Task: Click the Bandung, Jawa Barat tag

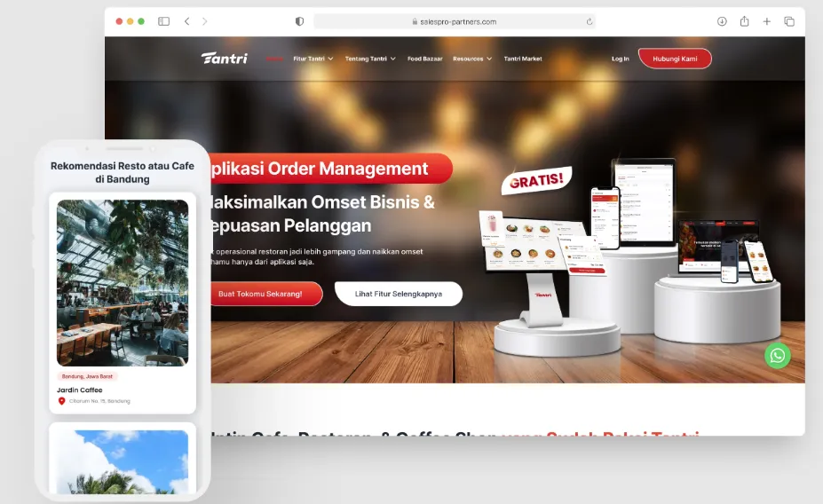Action: click(x=87, y=376)
